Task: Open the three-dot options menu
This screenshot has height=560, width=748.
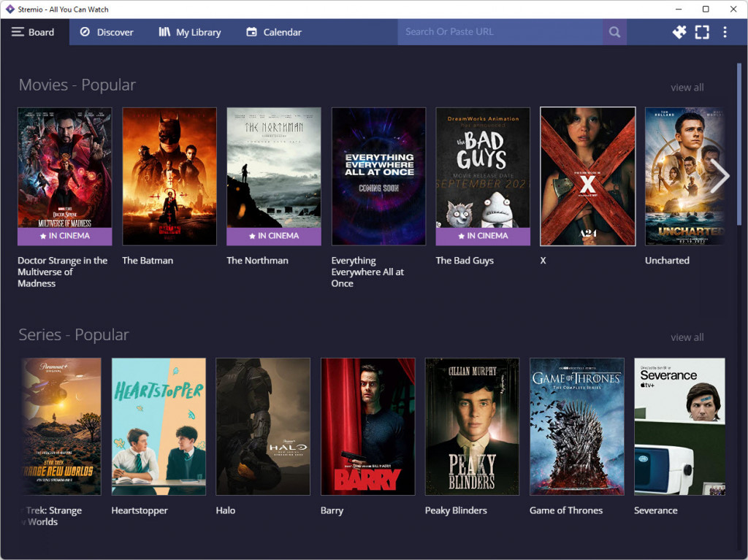Action: (x=725, y=32)
